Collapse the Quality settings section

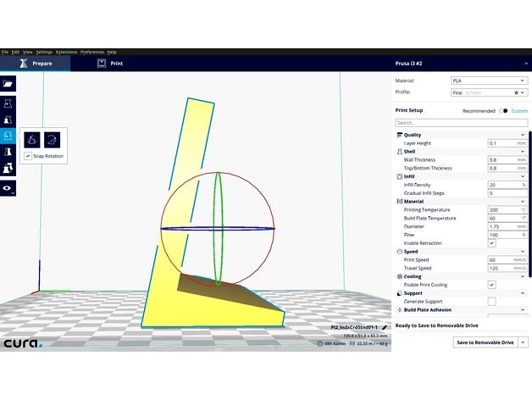[523, 135]
